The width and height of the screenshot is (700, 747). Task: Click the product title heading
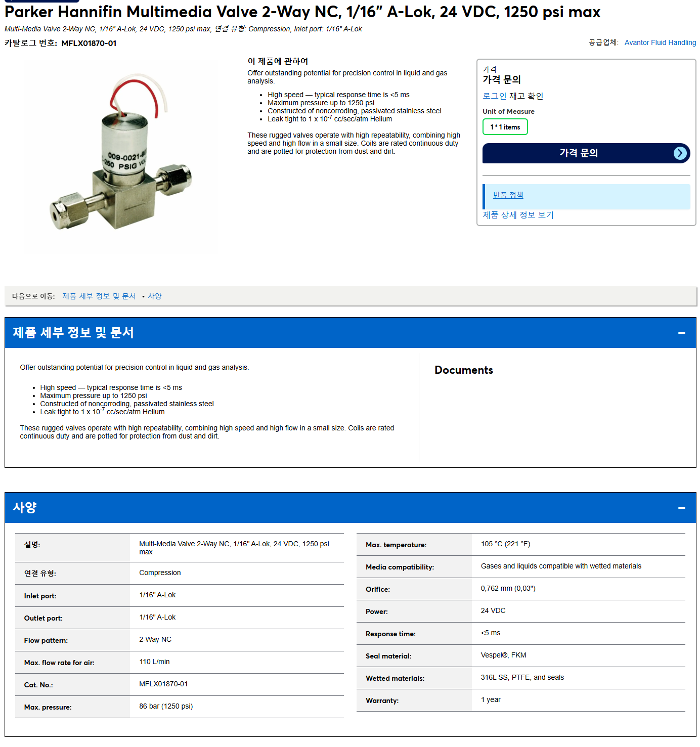pos(302,11)
